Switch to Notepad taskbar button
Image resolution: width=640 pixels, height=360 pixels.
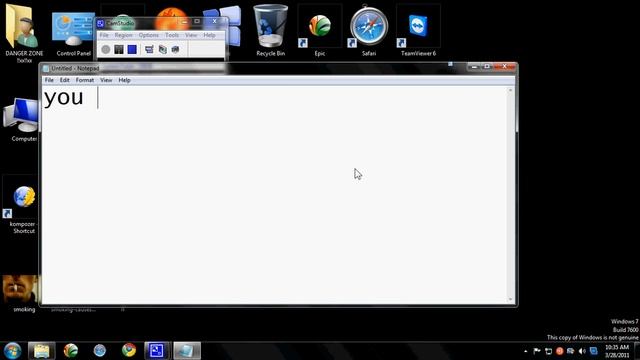(187, 351)
